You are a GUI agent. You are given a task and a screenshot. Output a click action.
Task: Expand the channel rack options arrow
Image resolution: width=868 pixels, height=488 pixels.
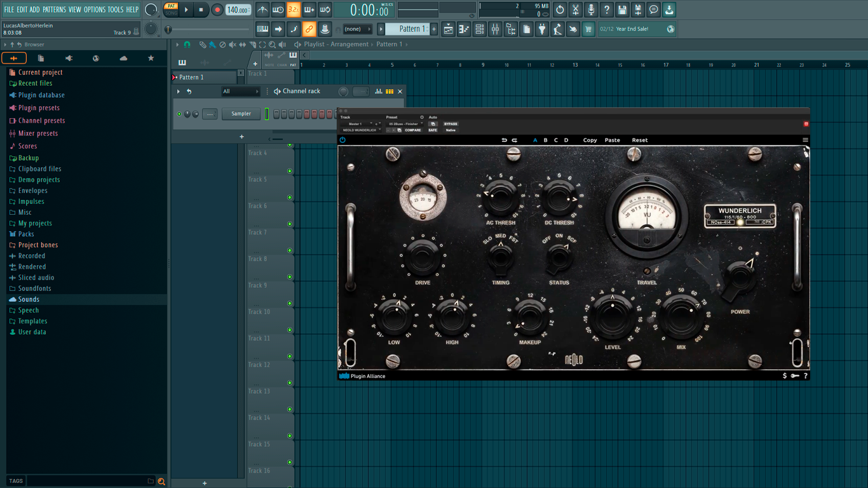click(x=179, y=91)
